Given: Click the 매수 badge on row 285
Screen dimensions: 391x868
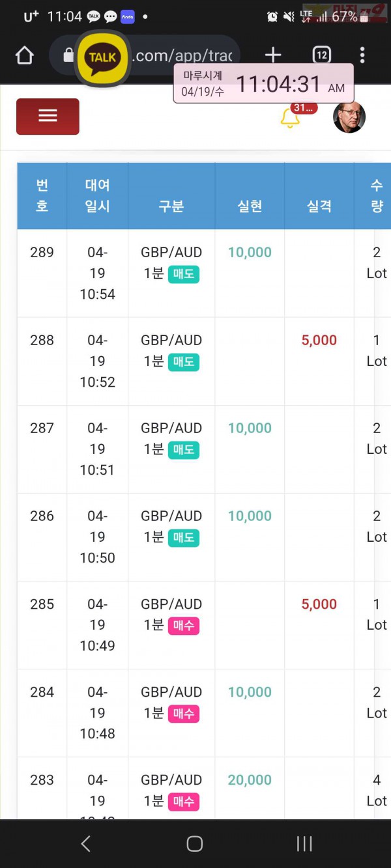Looking at the screenshot, I should point(184,626).
